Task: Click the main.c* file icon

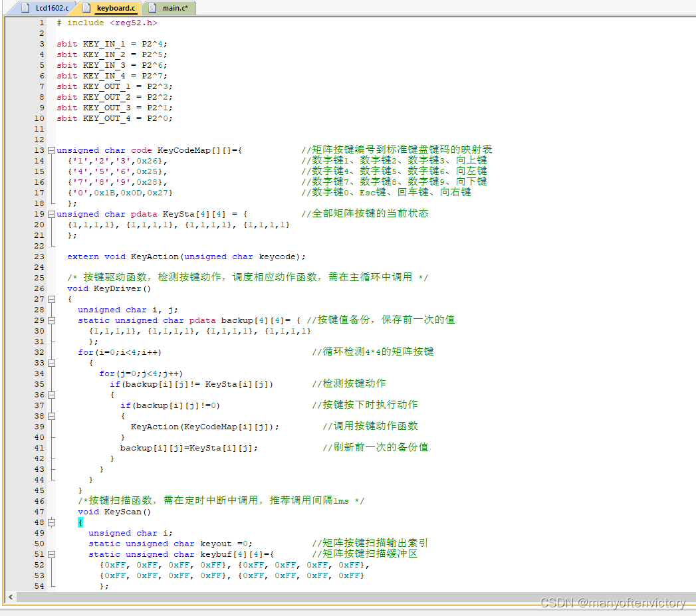Action: (153, 8)
